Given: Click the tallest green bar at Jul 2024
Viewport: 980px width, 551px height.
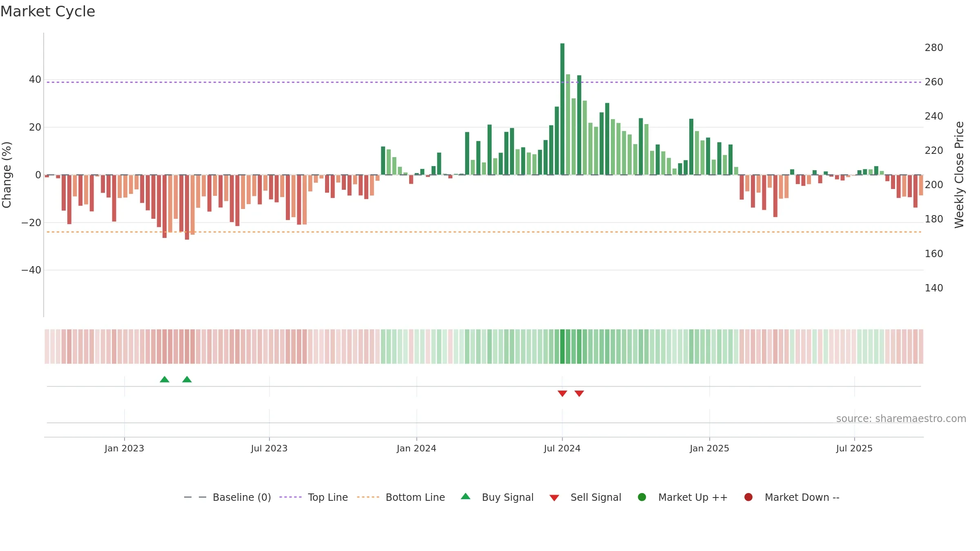Looking at the screenshot, I should (562, 109).
